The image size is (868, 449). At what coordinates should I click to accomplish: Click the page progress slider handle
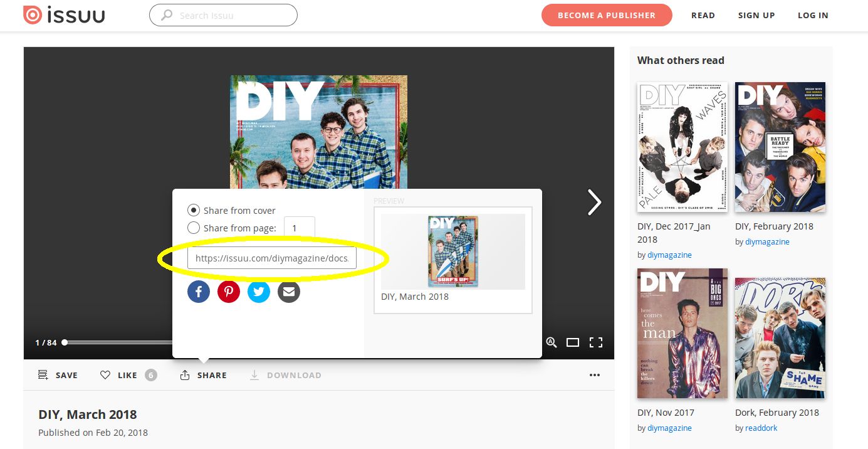pos(65,342)
